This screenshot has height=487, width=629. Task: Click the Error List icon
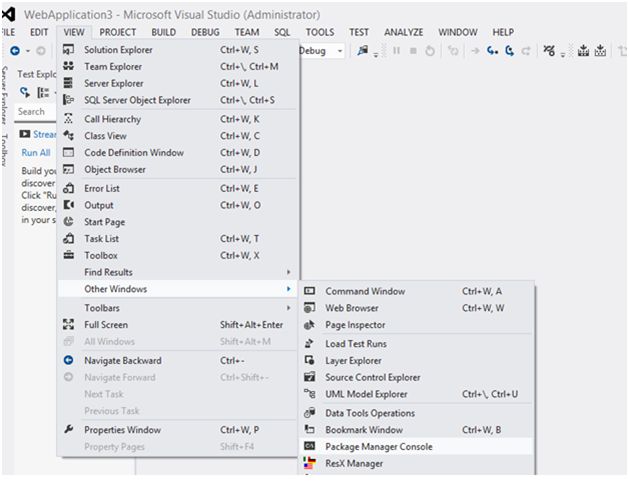tap(69, 188)
